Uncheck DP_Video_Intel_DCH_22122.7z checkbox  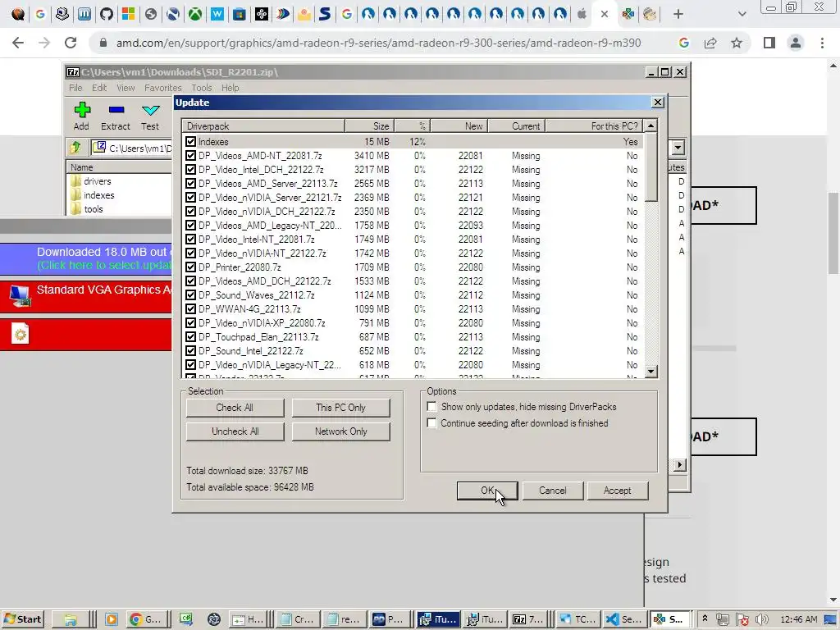point(190,169)
